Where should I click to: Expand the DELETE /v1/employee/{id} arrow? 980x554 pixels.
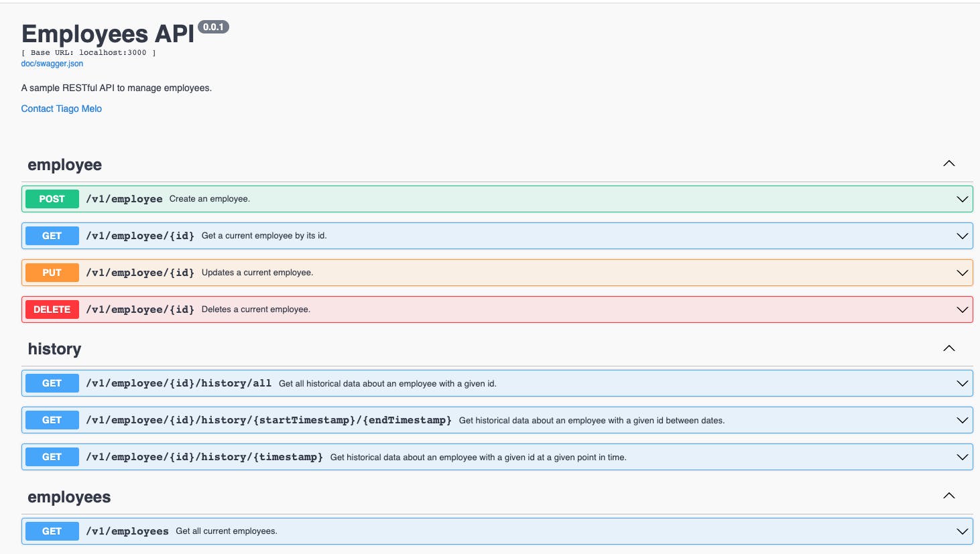962,309
